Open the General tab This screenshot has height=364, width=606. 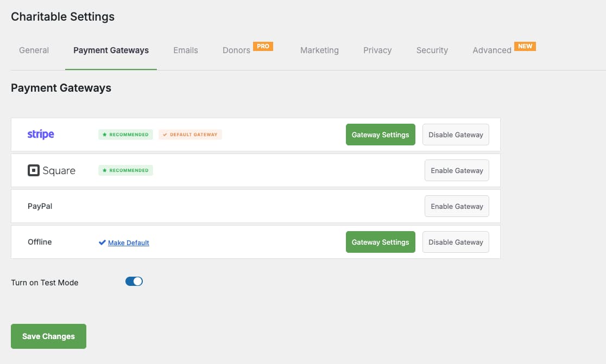point(34,50)
